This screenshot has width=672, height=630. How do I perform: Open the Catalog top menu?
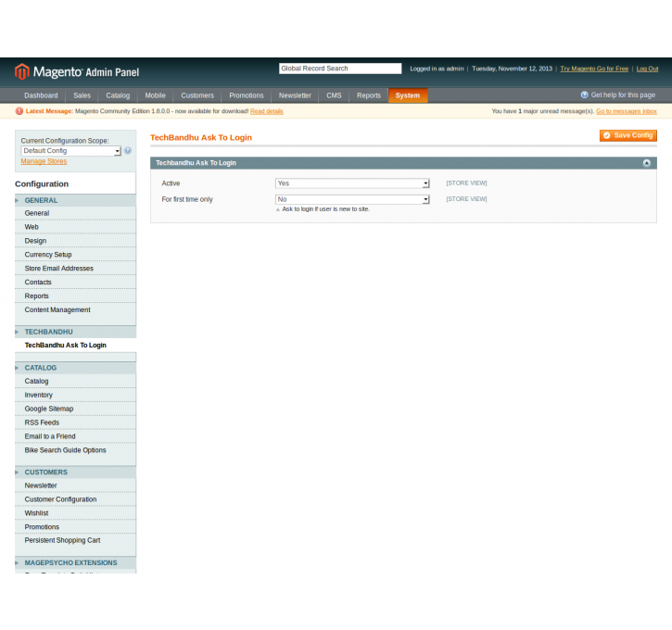(118, 95)
